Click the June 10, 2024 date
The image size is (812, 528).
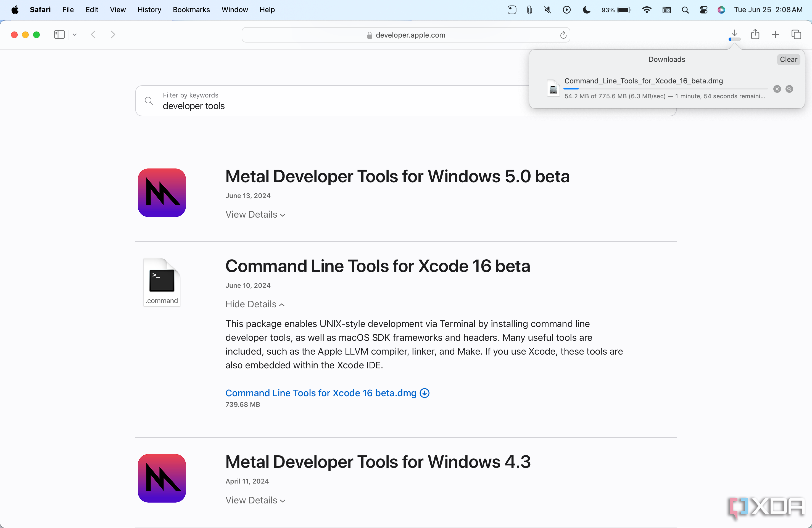tap(248, 285)
